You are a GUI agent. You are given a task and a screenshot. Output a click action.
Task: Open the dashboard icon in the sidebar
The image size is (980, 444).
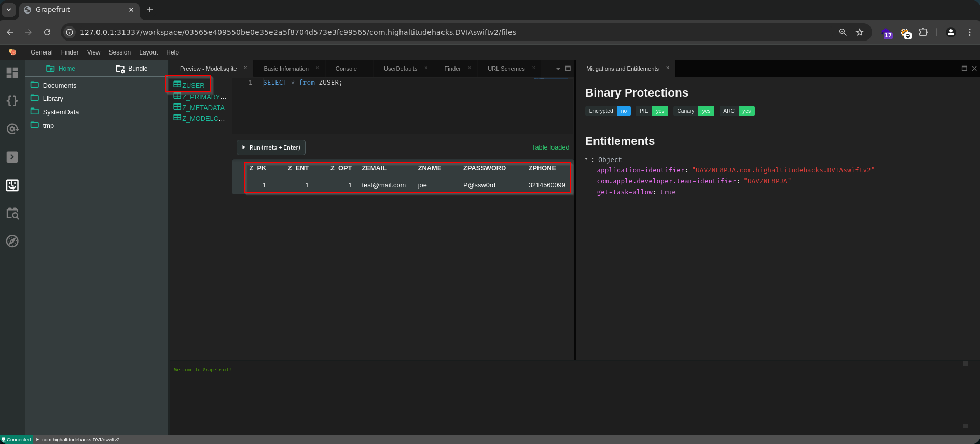coord(12,73)
